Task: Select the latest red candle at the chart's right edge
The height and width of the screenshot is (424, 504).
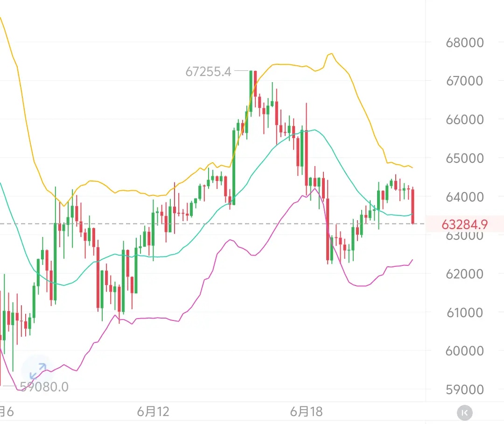Action: 413,206
